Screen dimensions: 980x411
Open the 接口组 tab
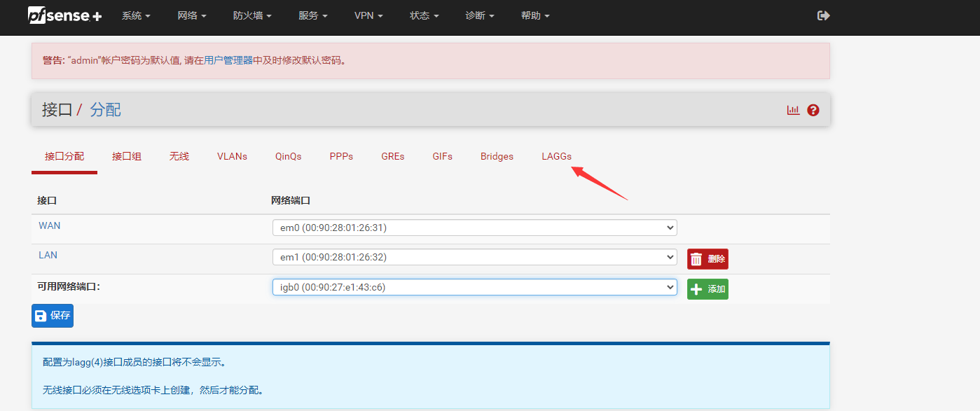pyautogui.click(x=127, y=156)
